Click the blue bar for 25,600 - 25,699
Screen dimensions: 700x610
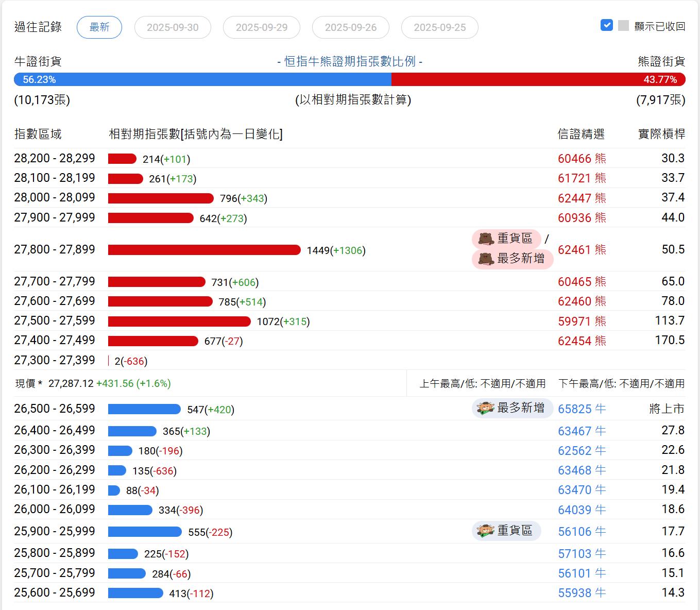tap(135, 593)
